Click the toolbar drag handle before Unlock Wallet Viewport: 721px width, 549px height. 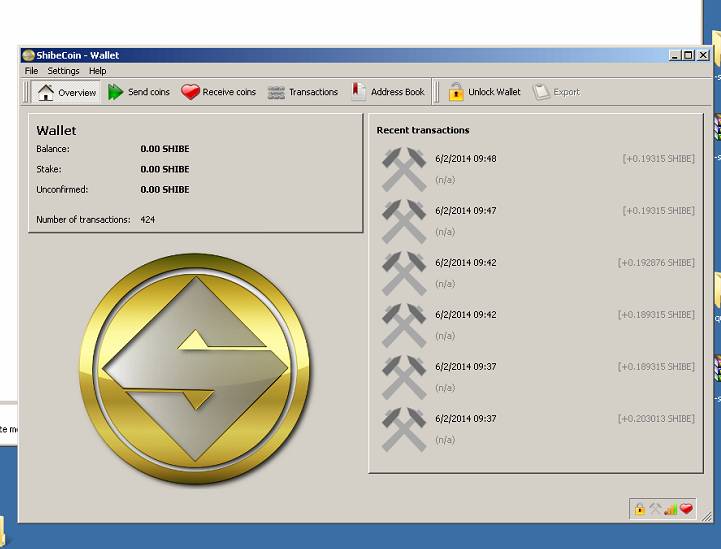(436, 92)
